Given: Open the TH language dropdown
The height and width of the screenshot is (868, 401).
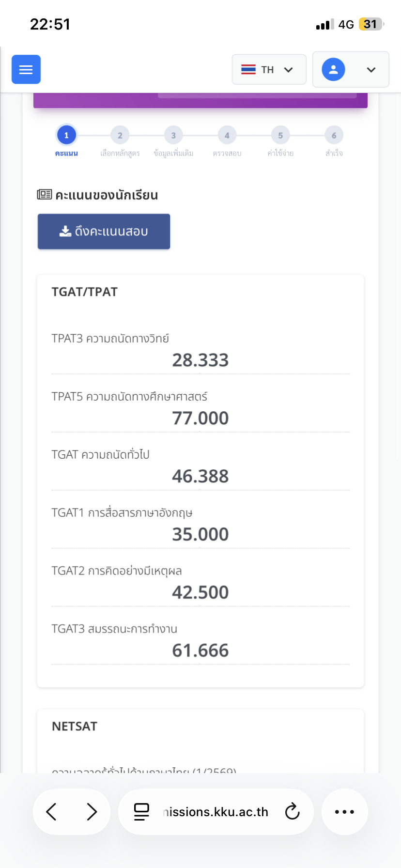Looking at the screenshot, I should click(269, 69).
